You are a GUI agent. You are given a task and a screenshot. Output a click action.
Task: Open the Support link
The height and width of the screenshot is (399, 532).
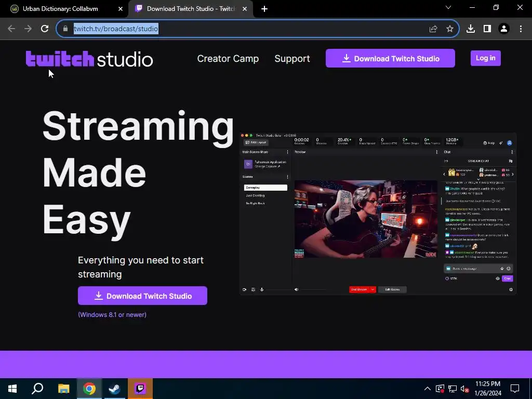[x=292, y=59]
